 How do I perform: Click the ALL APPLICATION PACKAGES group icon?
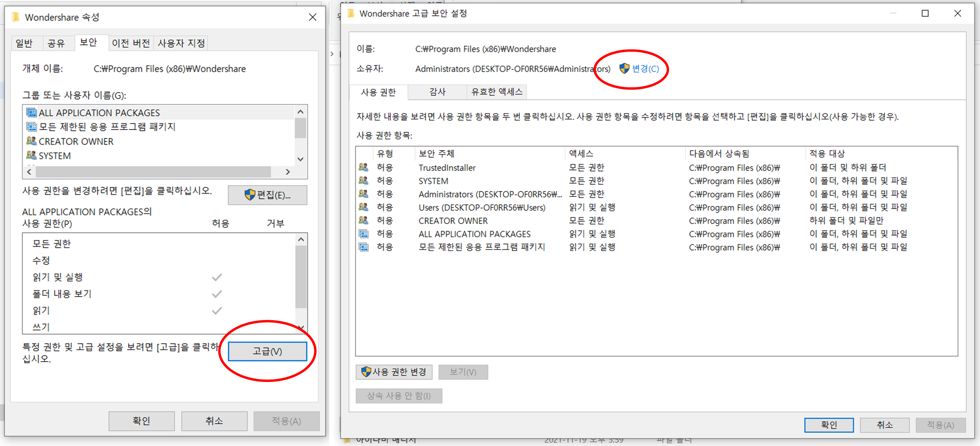(31, 113)
